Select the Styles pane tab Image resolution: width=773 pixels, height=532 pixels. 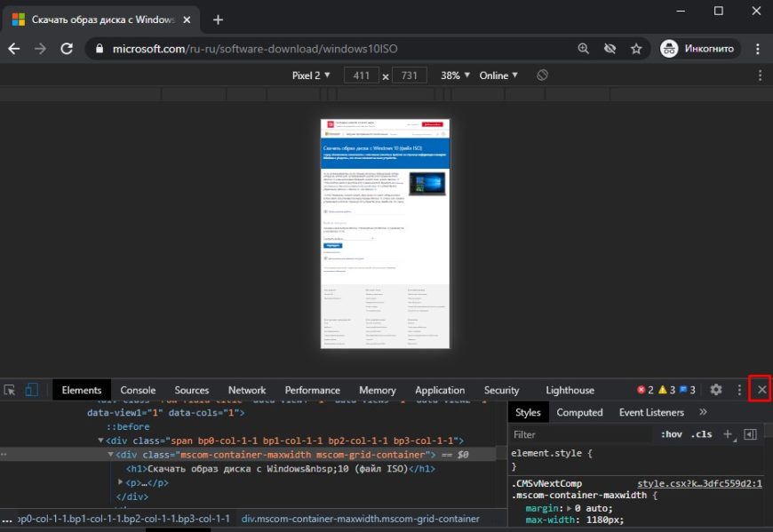tap(528, 412)
